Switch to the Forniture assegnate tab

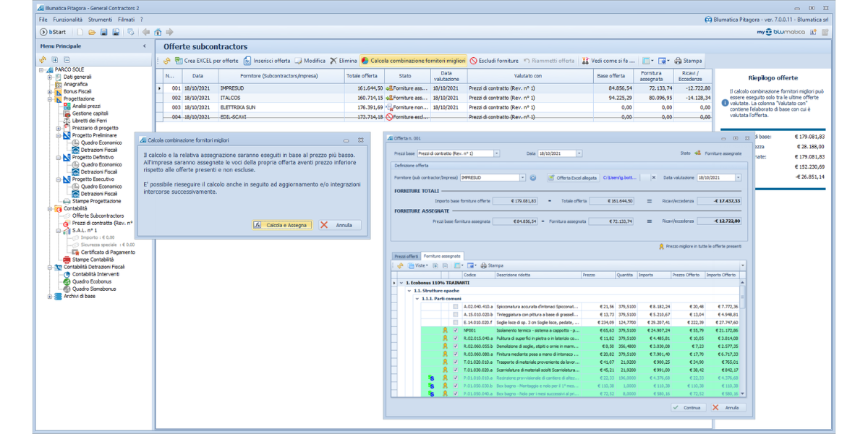click(441, 256)
